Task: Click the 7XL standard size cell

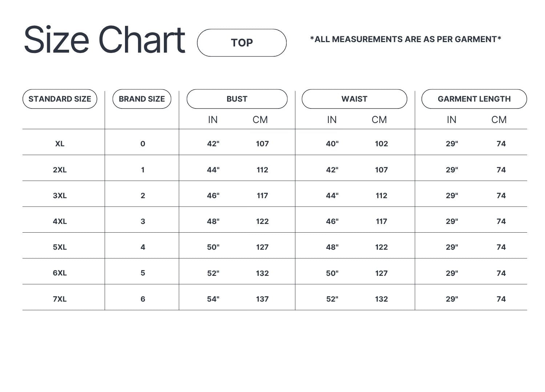Action: (60, 299)
